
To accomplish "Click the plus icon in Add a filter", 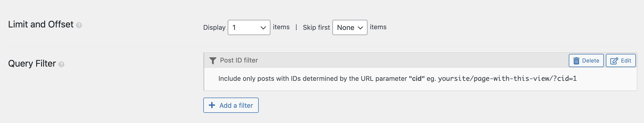I will (x=212, y=105).
